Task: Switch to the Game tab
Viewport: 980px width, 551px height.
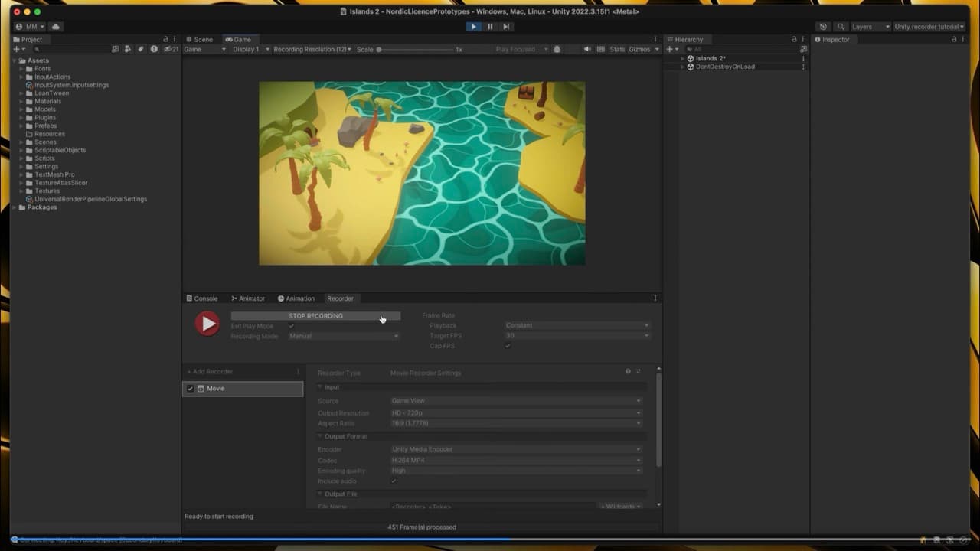Action: coord(238,39)
